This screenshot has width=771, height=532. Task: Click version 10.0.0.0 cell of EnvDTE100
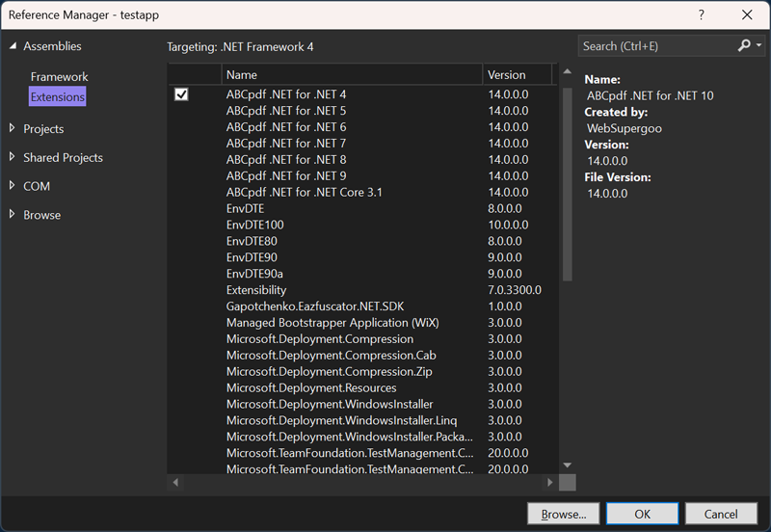click(508, 225)
